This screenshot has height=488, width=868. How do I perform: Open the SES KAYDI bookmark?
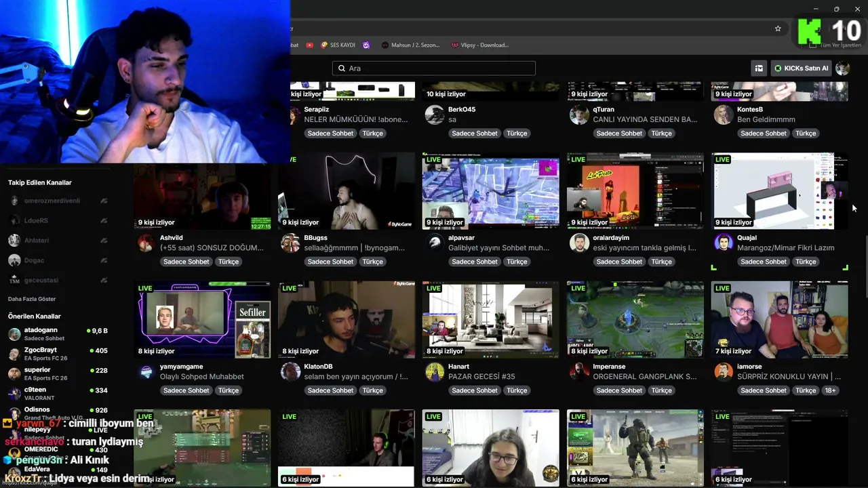point(338,45)
